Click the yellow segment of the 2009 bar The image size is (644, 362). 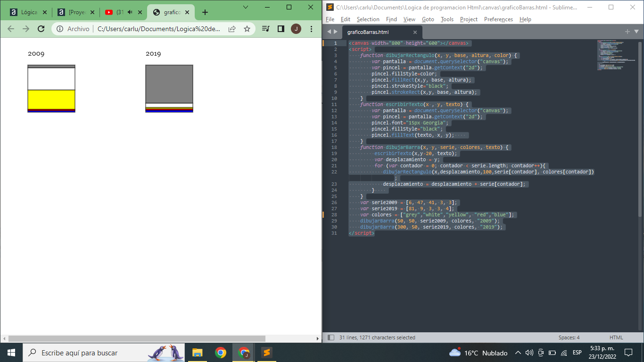pyautogui.click(x=51, y=99)
